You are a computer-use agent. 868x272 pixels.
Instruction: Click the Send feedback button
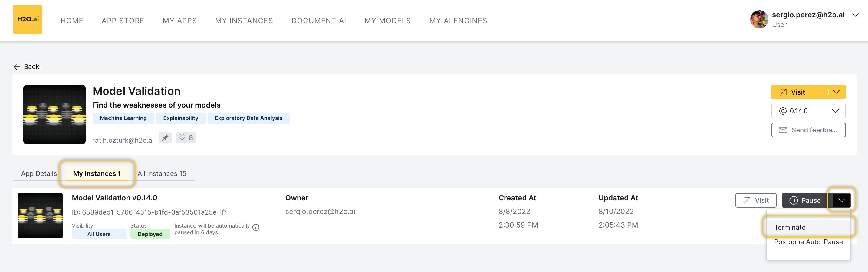click(808, 130)
